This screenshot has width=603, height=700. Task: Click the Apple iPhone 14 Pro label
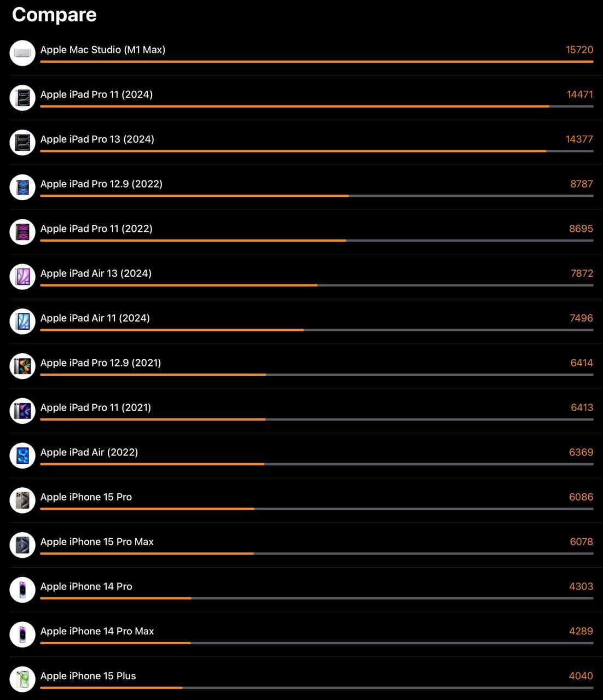pos(86,586)
